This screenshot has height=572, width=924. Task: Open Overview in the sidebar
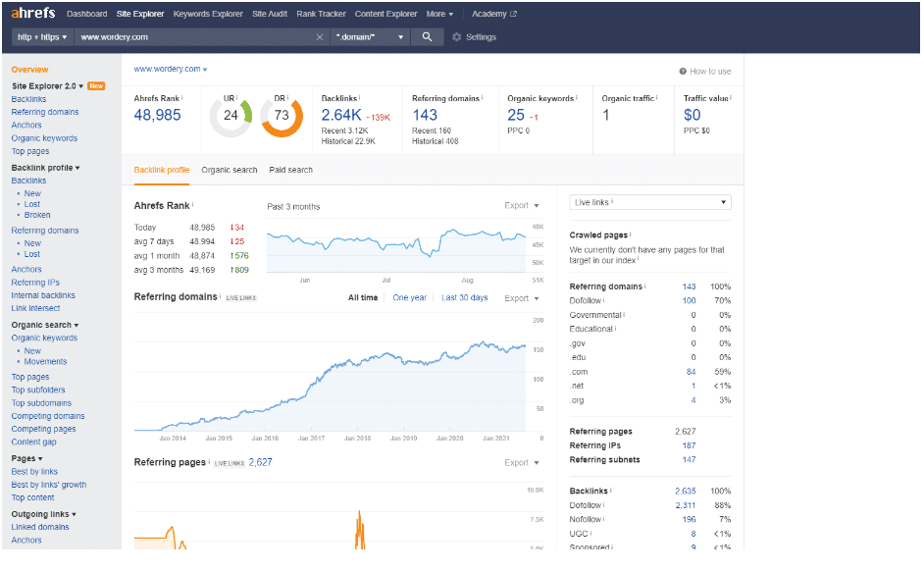(x=30, y=70)
